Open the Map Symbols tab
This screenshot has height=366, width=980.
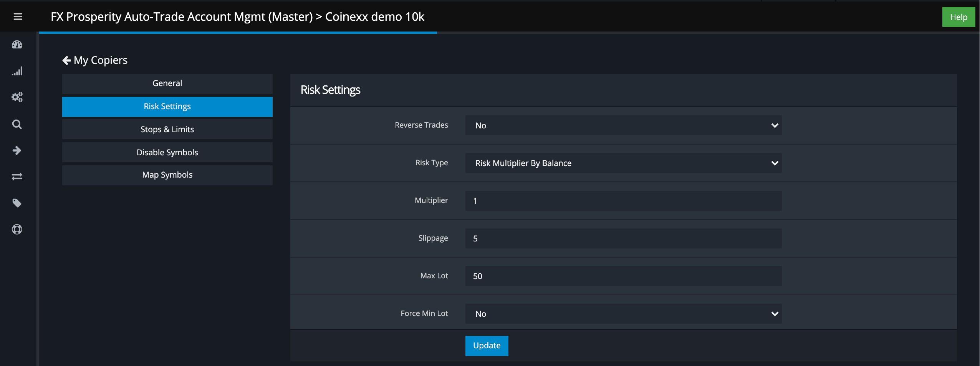pyautogui.click(x=167, y=175)
